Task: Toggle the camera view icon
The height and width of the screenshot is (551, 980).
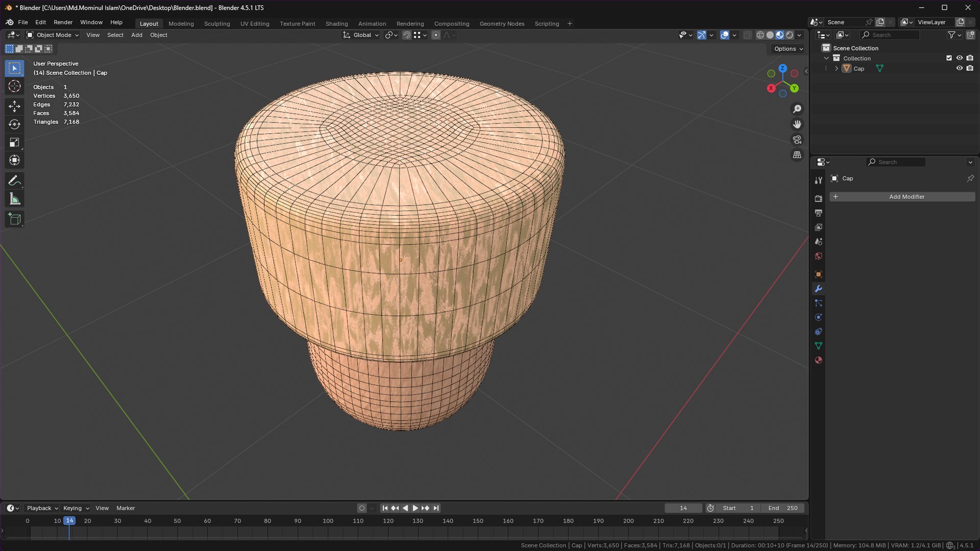Action: [797, 139]
